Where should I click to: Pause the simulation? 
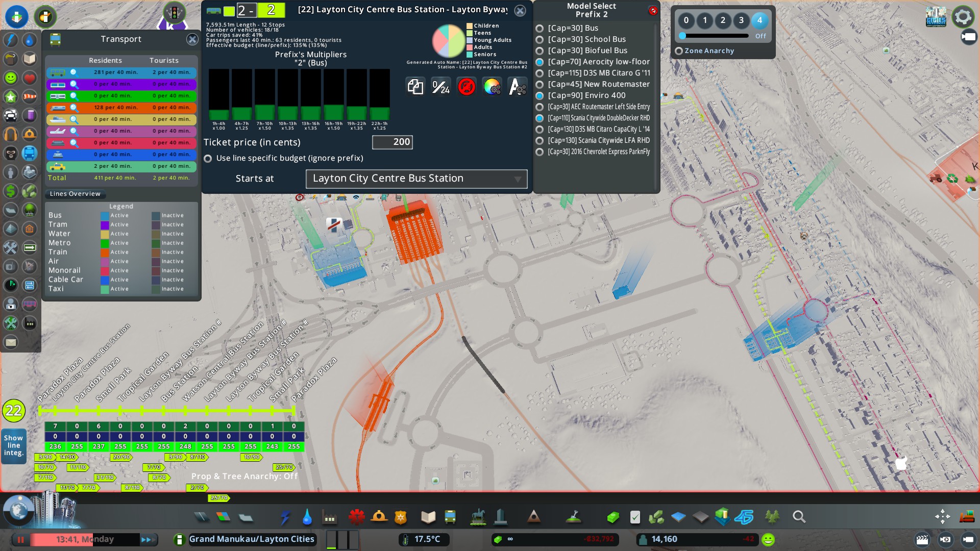21,539
